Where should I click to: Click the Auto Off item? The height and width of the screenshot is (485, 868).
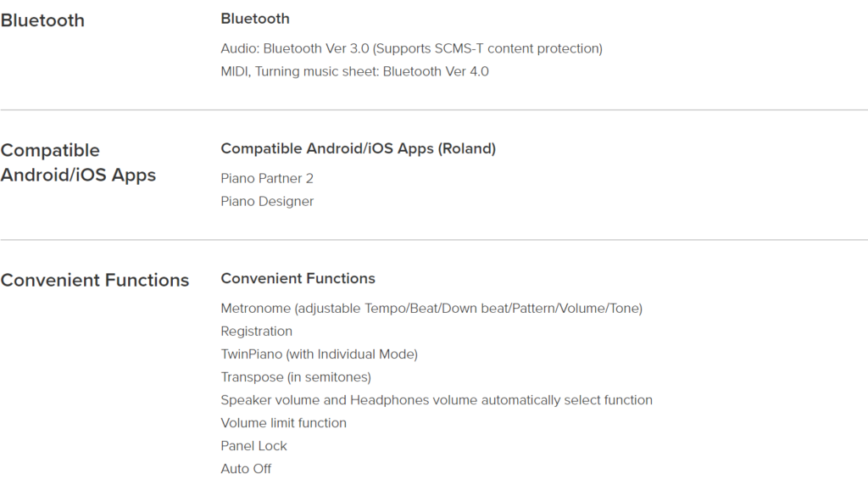click(246, 469)
